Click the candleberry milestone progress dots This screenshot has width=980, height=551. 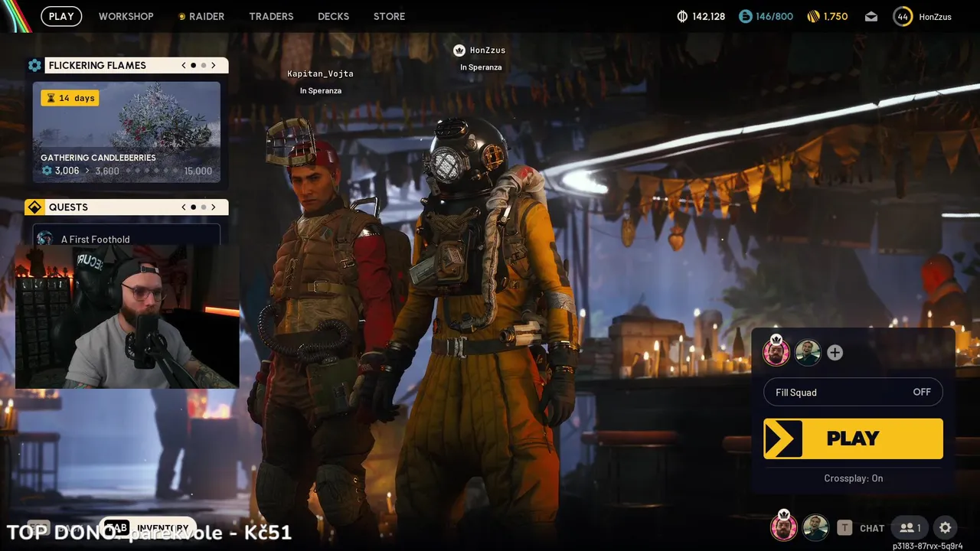152,171
